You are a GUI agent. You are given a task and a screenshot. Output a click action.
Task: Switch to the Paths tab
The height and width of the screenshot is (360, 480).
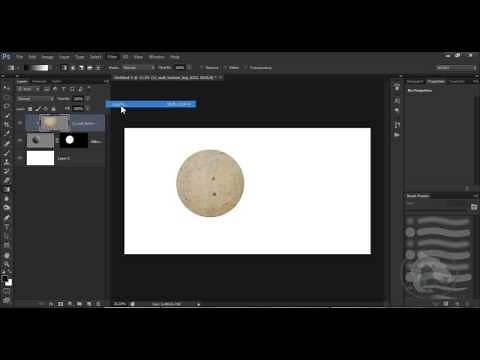56,81
